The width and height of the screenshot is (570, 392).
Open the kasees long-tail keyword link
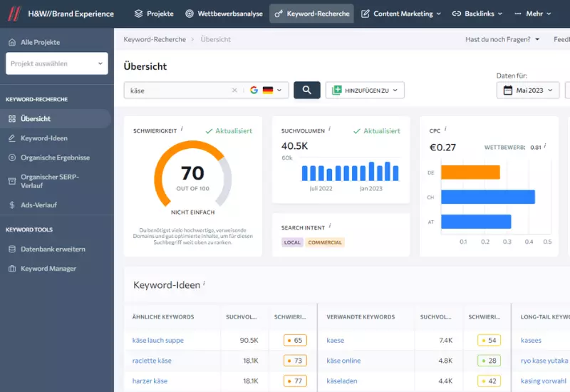point(531,341)
